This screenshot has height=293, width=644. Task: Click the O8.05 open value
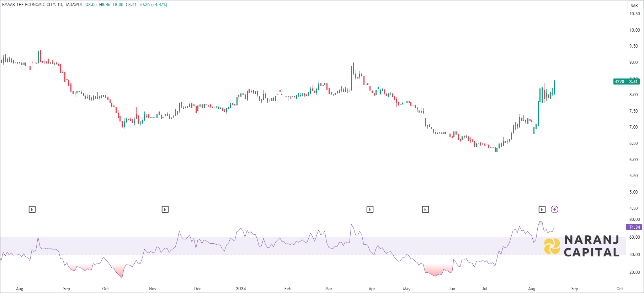[x=91, y=5]
